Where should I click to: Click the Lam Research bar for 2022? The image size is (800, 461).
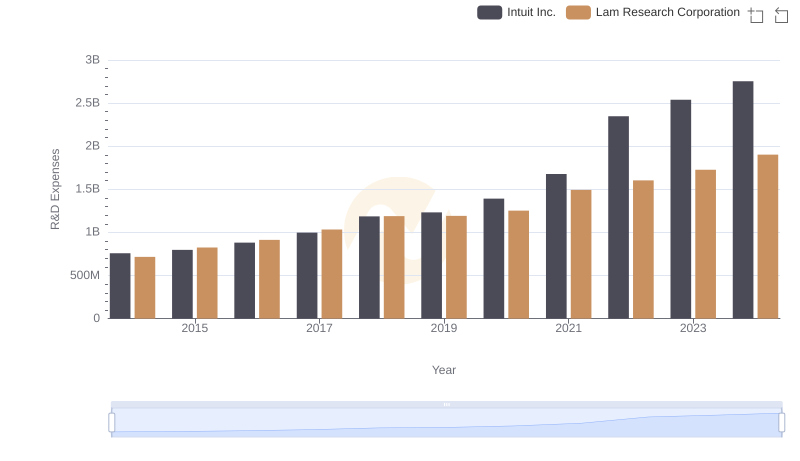[643, 249]
